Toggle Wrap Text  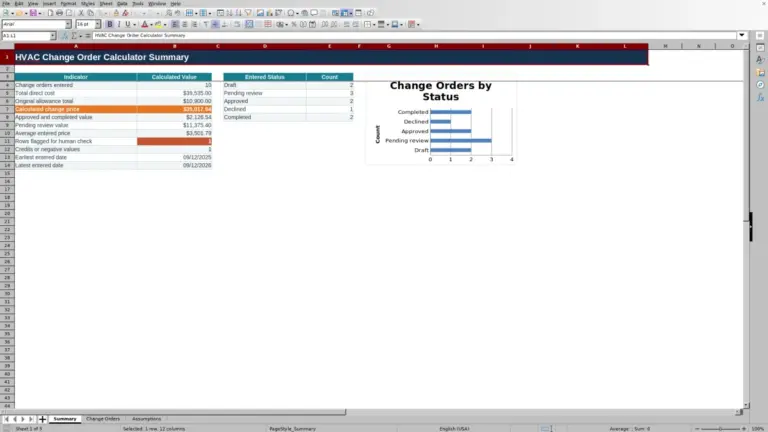(x=237, y=24)
